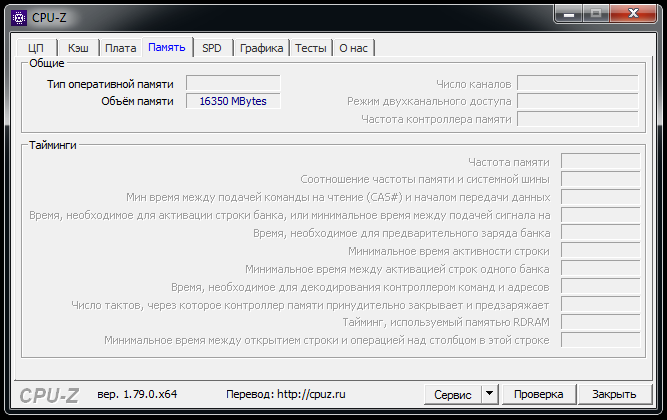Click the CPU-Z app icon in title bar

(x=19, y=18)
